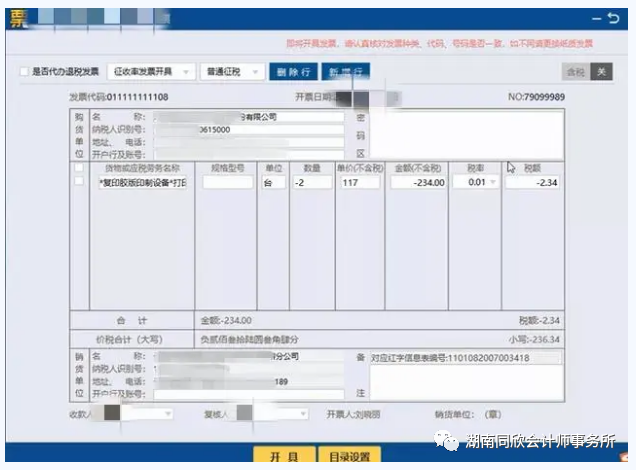Click the 目录设置 button
The height and width of the screenshot is (470, 636).
coord(349,455)
